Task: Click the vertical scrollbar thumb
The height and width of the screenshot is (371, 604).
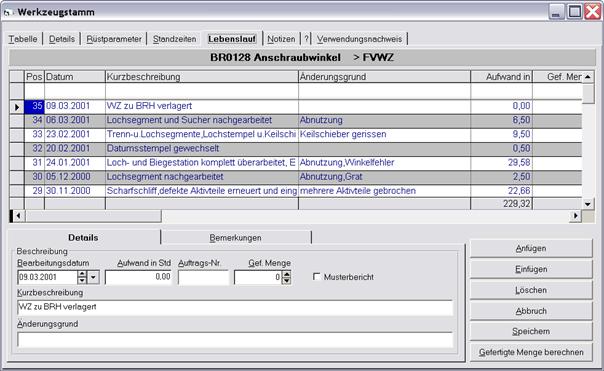Action: (x=588, y=94)
